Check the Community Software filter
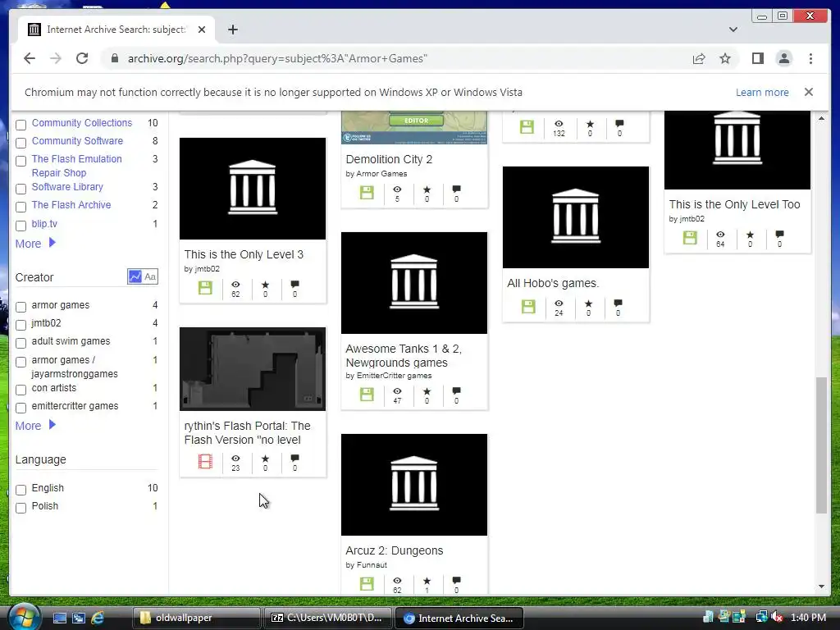 point(21,143)
